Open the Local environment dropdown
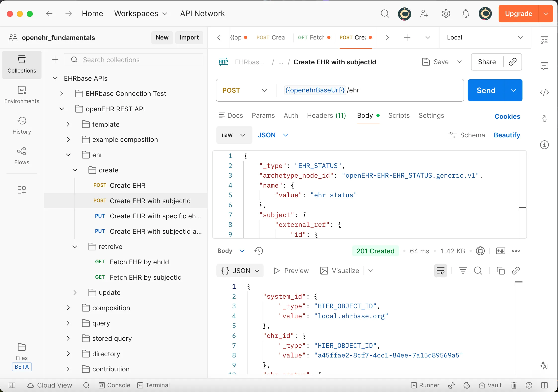Image resolution: width=558 pixels, height=392 pixels. pos(484,38)
